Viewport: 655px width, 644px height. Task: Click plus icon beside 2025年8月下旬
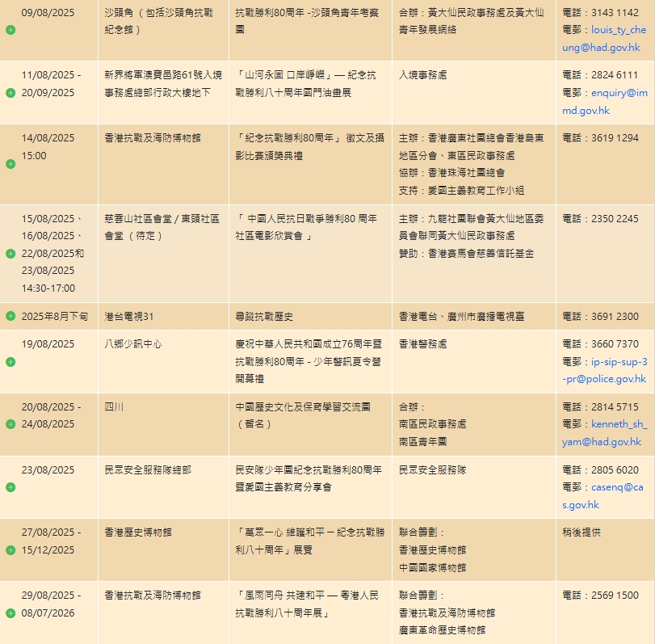pyautogui.click(x=10, y=317)
